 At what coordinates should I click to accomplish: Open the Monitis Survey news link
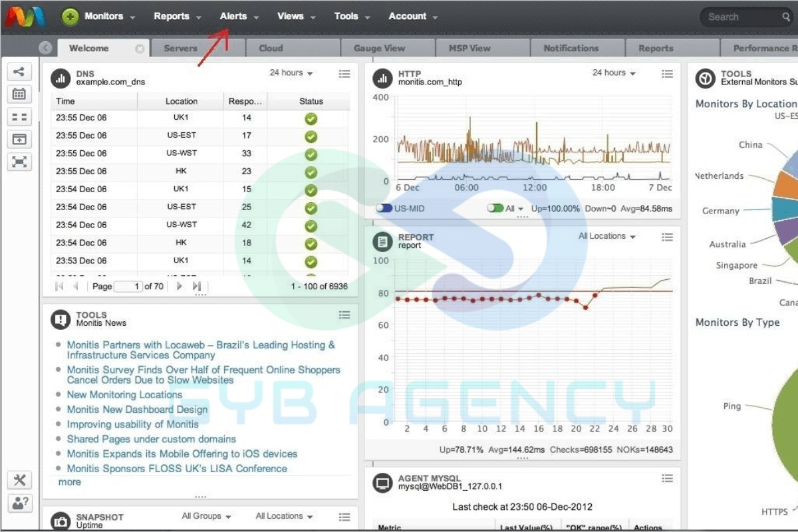click(203, 375)
